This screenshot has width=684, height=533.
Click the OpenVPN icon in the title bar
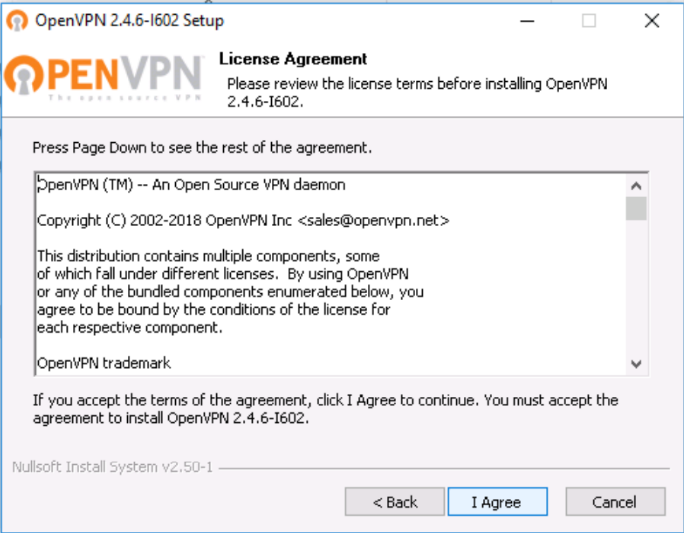pos(17,20)
